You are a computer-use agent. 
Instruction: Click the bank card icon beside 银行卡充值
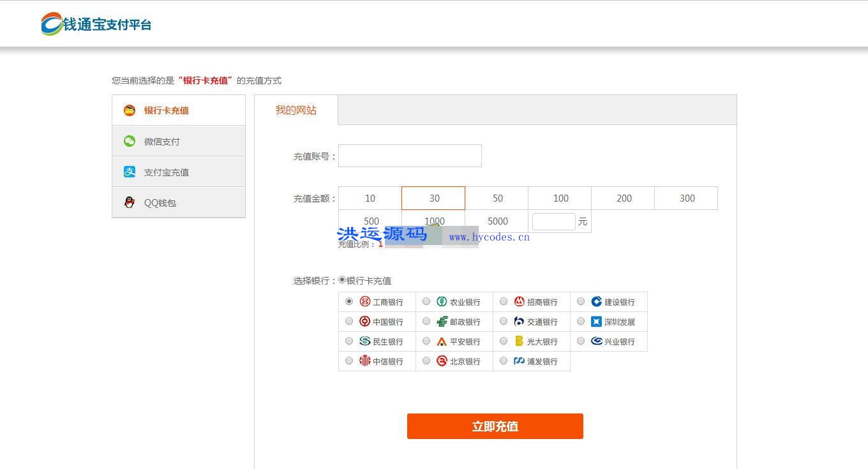tap(130, 110)
